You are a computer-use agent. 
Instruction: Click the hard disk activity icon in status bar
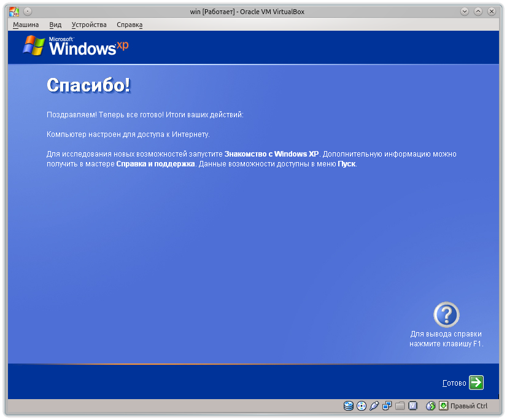pyautogui.click(x=347, y=405)
